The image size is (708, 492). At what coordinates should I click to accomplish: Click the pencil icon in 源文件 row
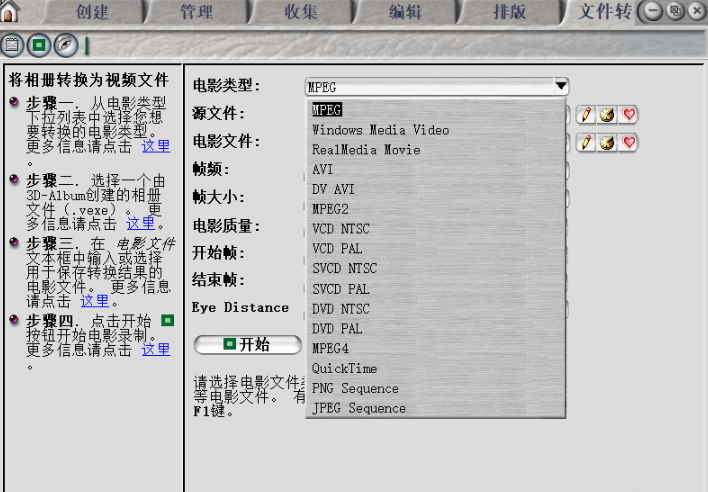tap(586, 115)
